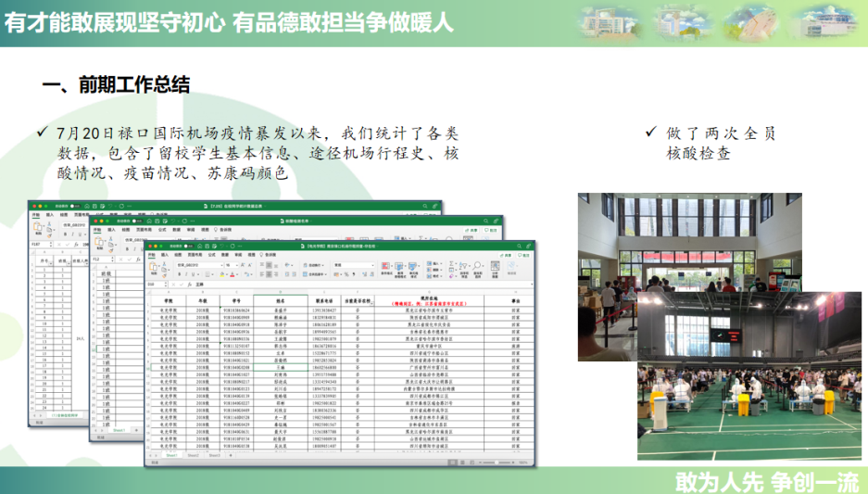
Task: Click Increase Indent icon in front Excel window
Action: click(294, 274)
